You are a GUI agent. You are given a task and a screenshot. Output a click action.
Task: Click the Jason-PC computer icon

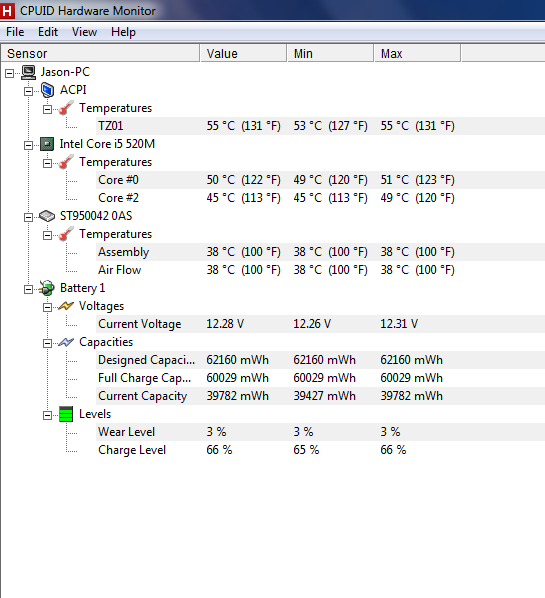pyautogui.click(x=29, y=72)
